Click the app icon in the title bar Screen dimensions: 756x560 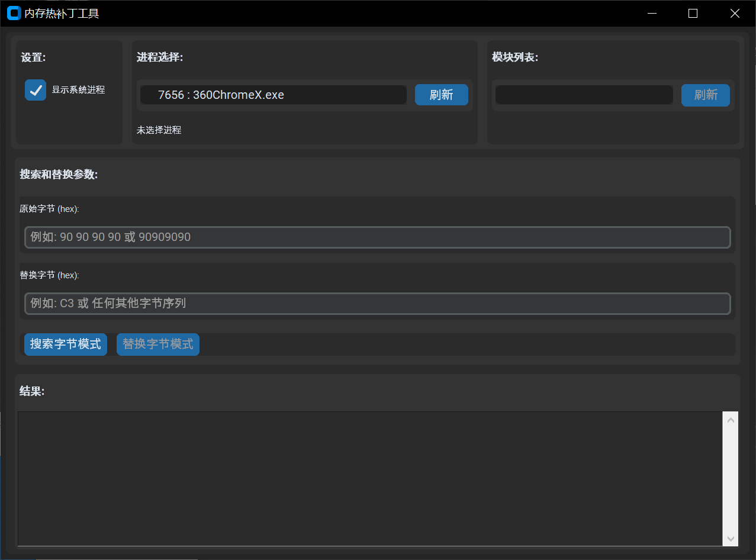[14, 13]
